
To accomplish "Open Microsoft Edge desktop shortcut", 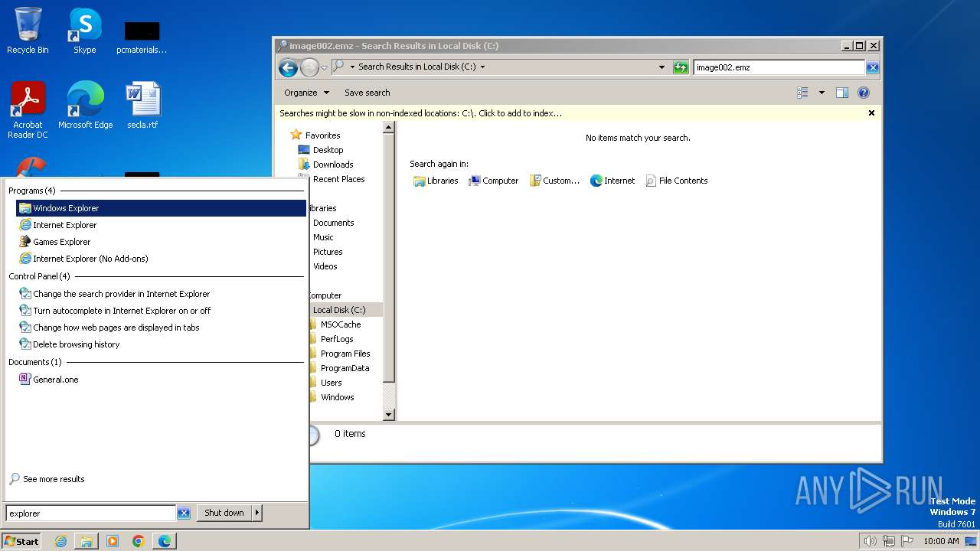I will [x=85, y=105].
